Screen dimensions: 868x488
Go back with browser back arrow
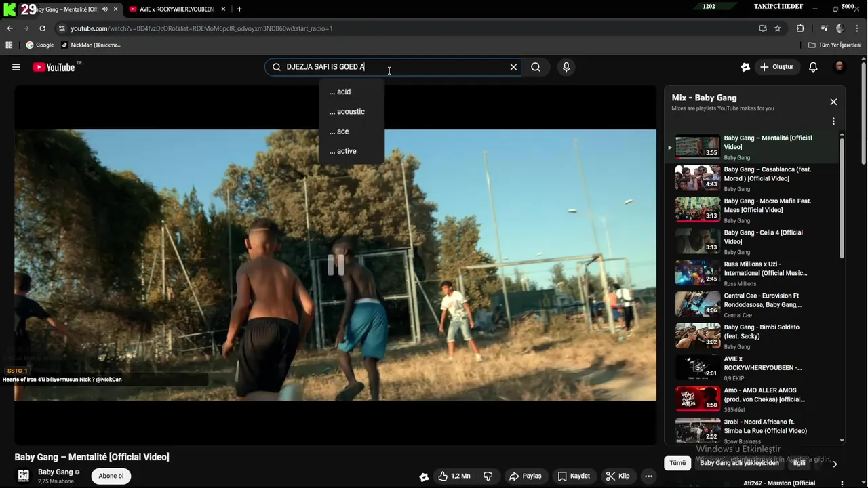pos(9,28)
